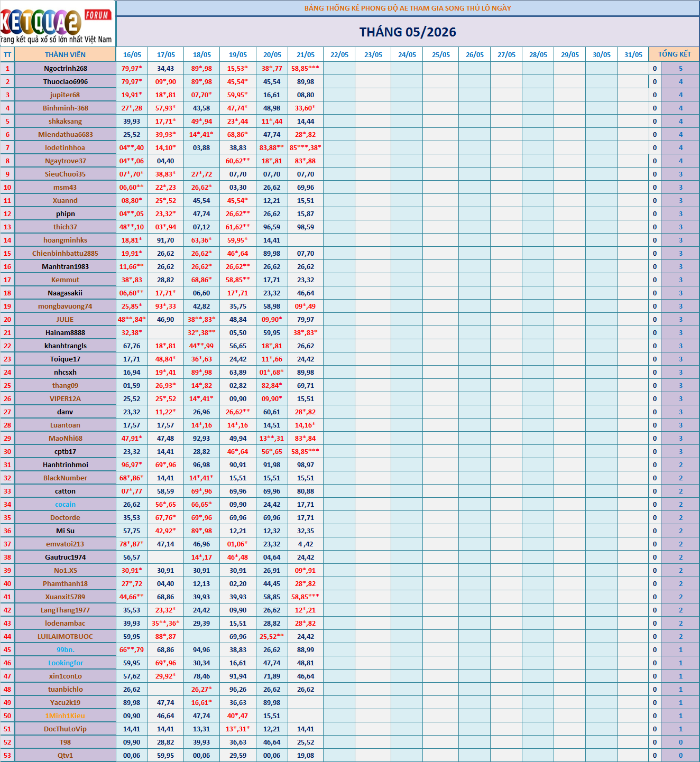Viewport: 700px width, 762px height.
Task: Select the blue member name "99bn."
Action: click(x=66, y=649)
